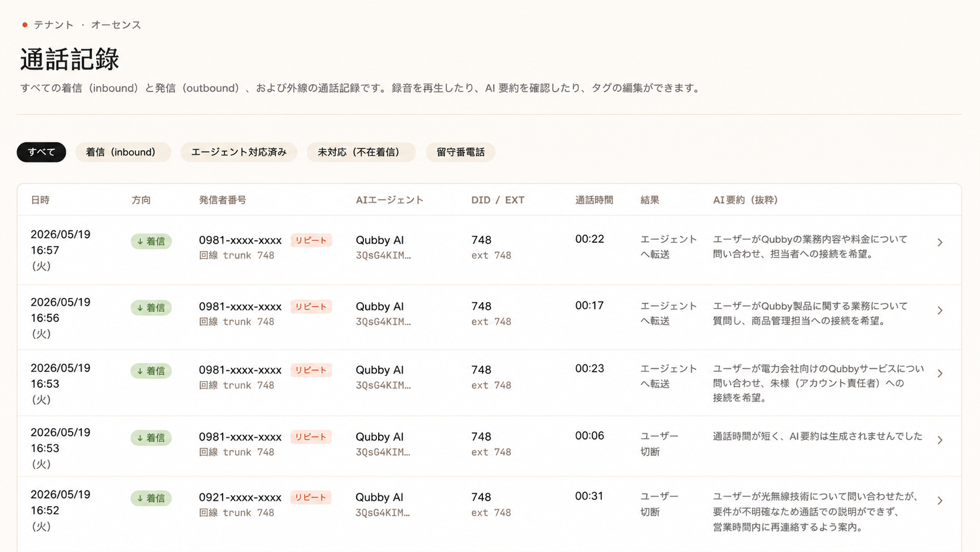This screenshot has width=980, height=552.
Task: Open details chevron for 00:23 call
Action: pos(940,374)
